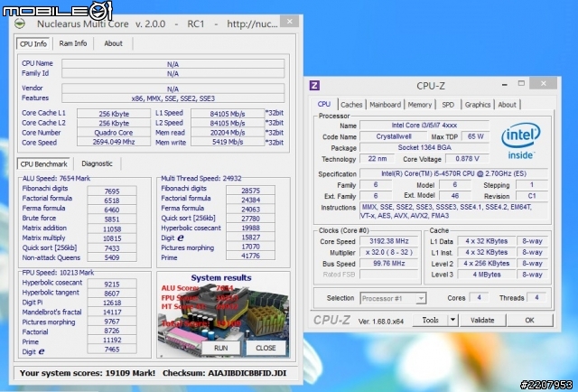Screen dimensions: 578x392
Task: Click the OK button in CPU-Z
Action: (x=529, y=320)
